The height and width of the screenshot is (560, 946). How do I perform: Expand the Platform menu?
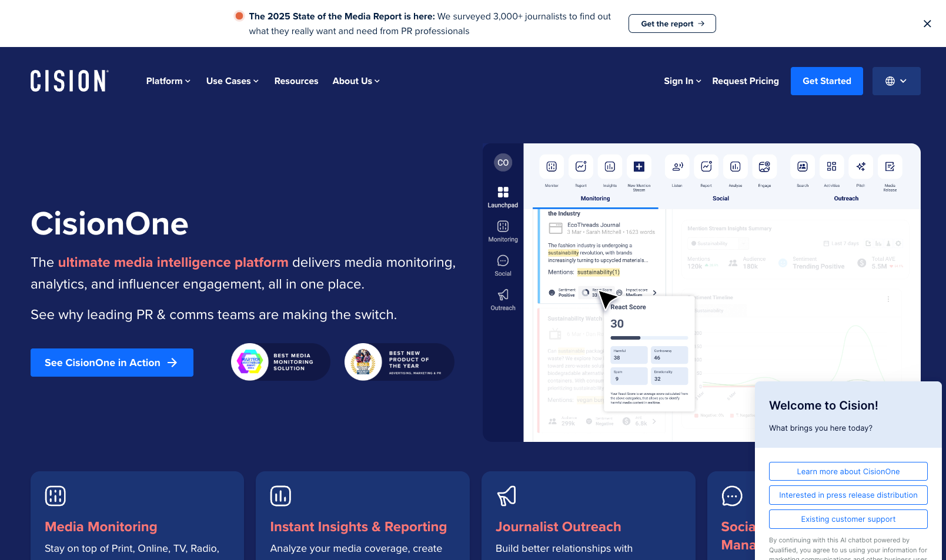pyautogui.click(x=168, y=81)
